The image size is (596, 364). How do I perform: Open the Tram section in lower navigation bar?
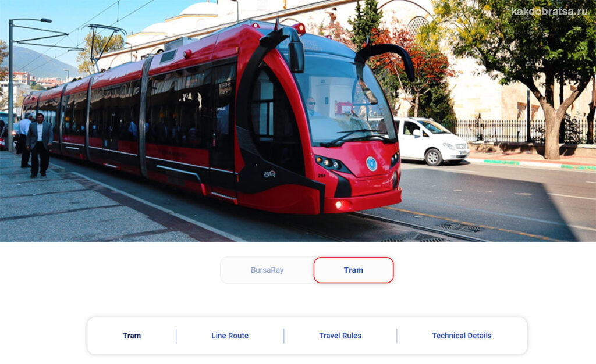(x=132, y=336)
